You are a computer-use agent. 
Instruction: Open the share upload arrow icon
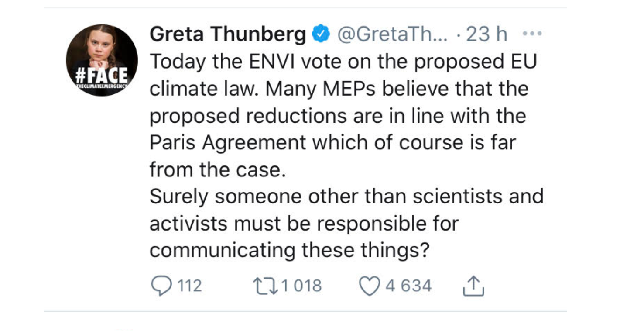(x=473, y=285)
